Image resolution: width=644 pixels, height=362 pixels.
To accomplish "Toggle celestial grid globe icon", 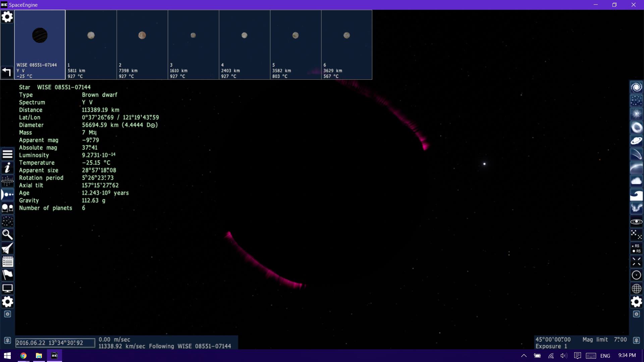I will pyautogui.click(x=636, y=289).
